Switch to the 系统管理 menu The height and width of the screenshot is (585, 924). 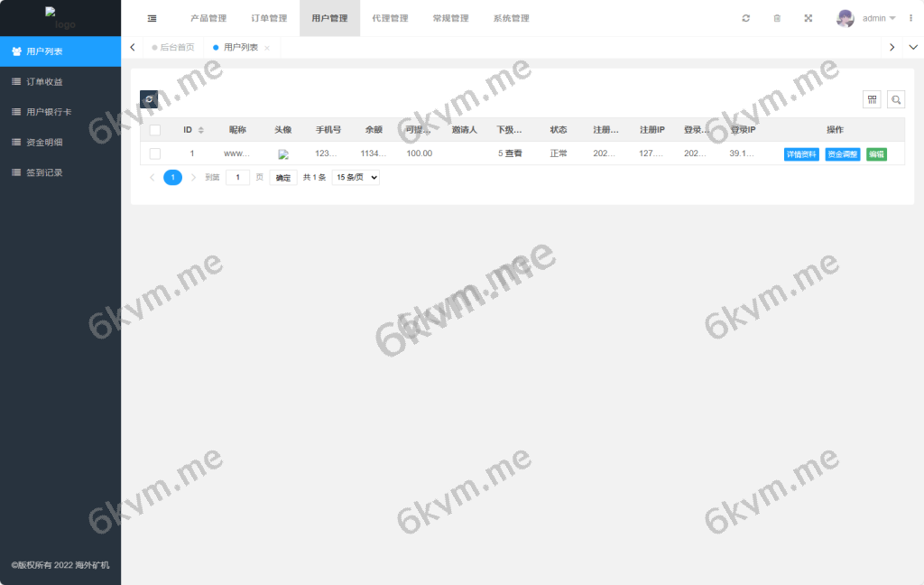click(x=512, y=17)
